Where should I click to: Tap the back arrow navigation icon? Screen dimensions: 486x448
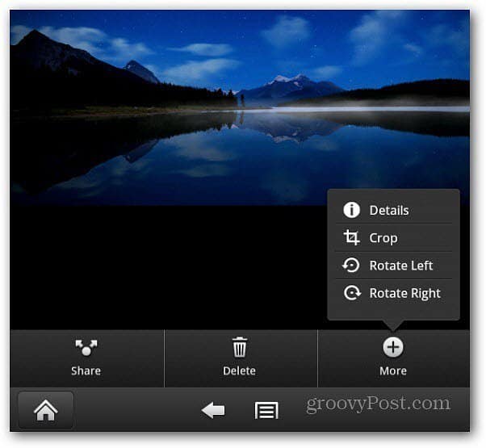[x=213, y=411]
